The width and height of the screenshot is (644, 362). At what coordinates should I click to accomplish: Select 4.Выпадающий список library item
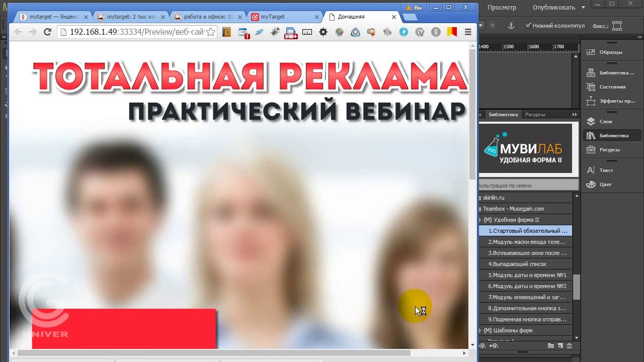(517, 264)
